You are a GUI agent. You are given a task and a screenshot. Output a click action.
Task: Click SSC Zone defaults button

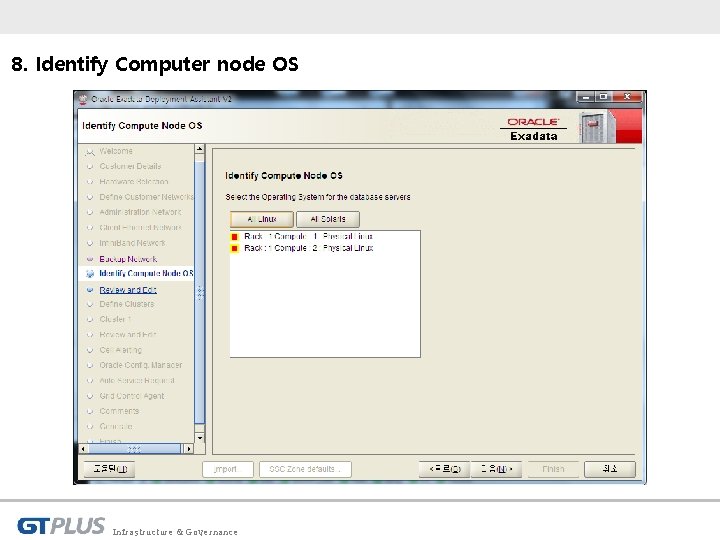[x=305, y=469]
